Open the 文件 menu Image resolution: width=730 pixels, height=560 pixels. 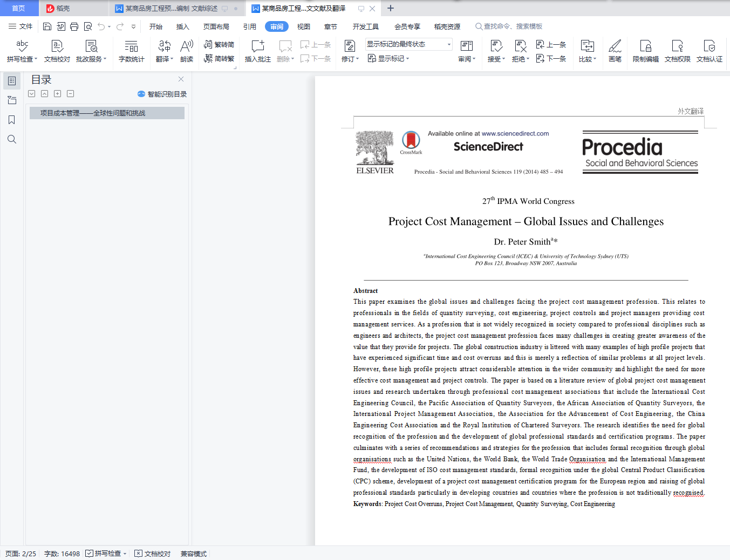coord(21,26)
